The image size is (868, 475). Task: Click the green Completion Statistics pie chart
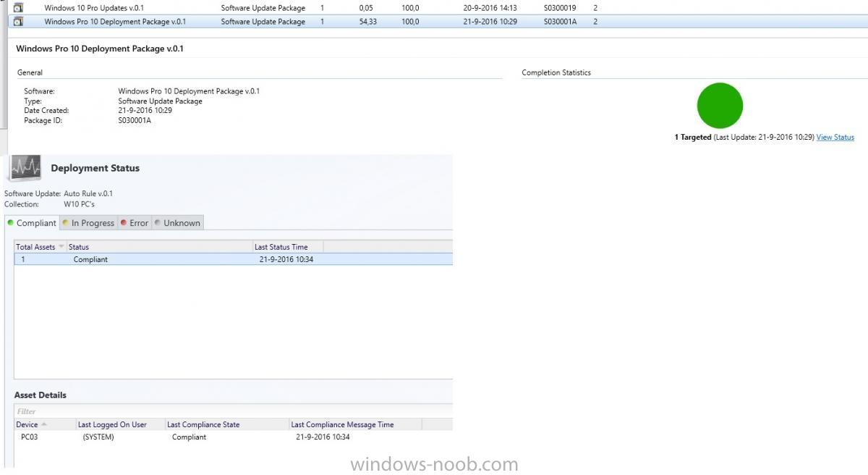(x=720, y=106)
